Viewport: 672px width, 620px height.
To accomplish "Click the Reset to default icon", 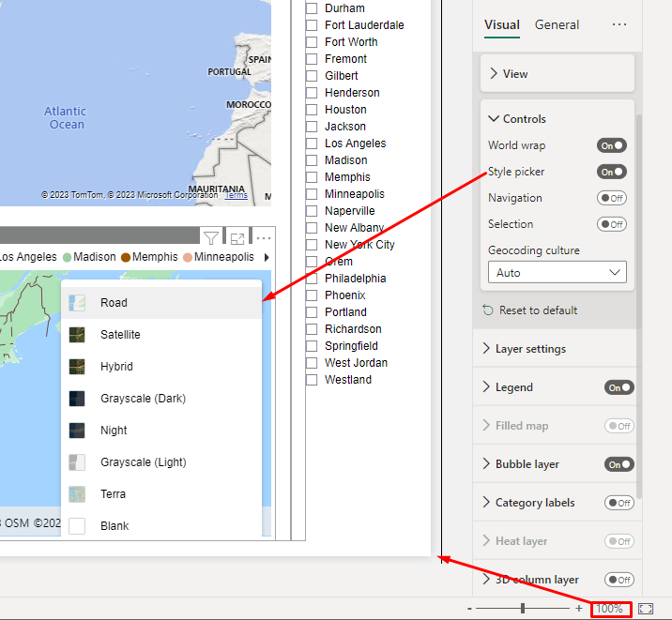I will pyautogui.click(x=488, y=310).
